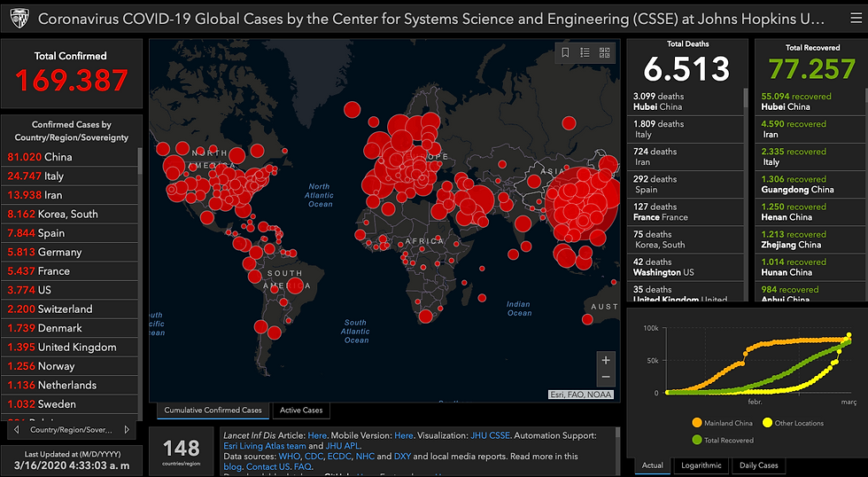Select Italy in confirmed cases list
This screenshot has height=477, width=868.
click(x=69, y=176)
